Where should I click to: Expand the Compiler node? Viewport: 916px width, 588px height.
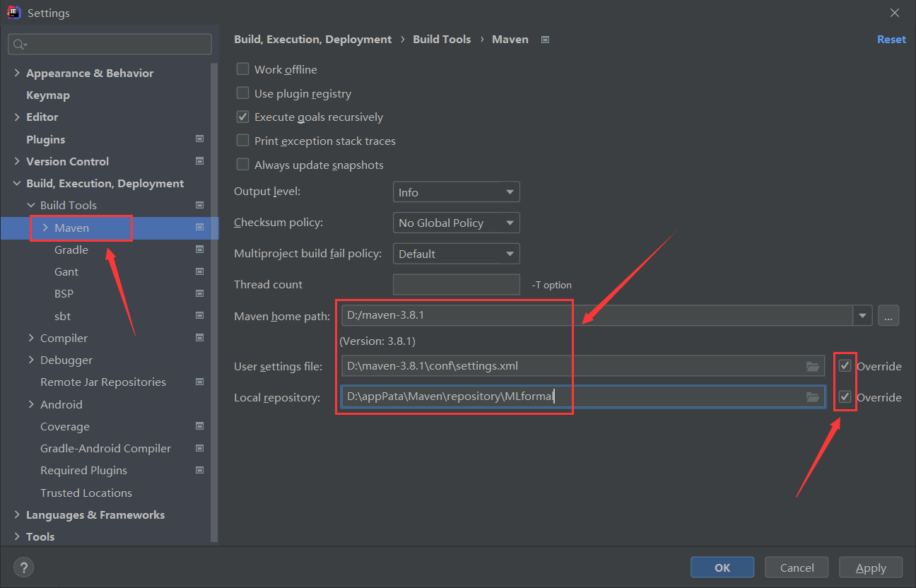tap(31, 338)
